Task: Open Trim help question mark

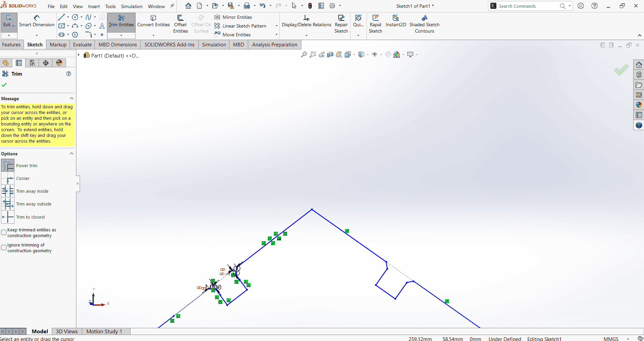Action: coord(69,74)
